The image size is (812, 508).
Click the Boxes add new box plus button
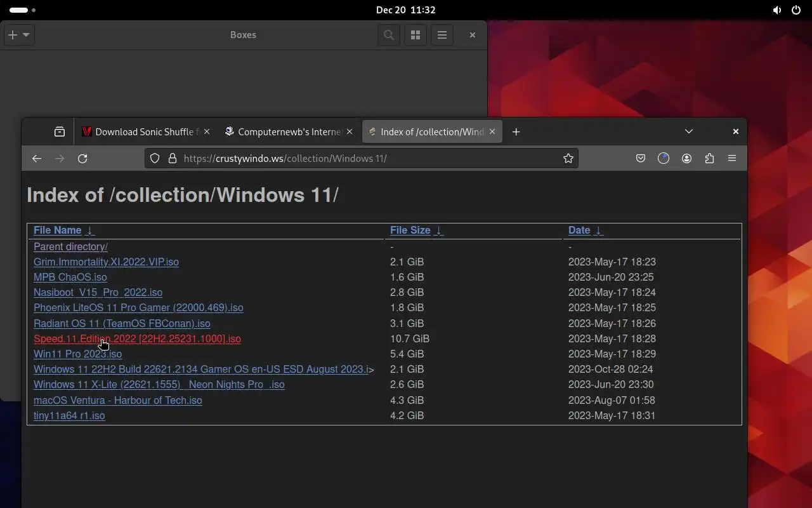tap(13, 35)
